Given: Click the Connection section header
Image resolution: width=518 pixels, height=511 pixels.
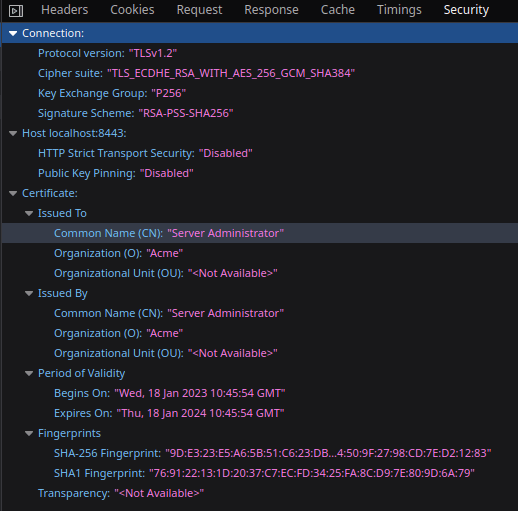Looking at the screenshot, I should (x=260, y=33).
